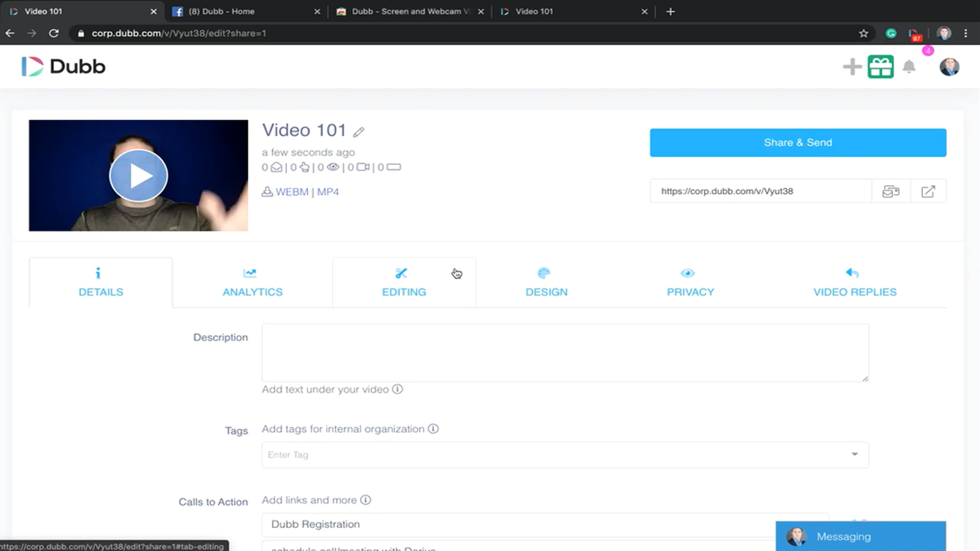980x551 pixels.
Task: Open the green gift icon
Action: tap(880, 67)
